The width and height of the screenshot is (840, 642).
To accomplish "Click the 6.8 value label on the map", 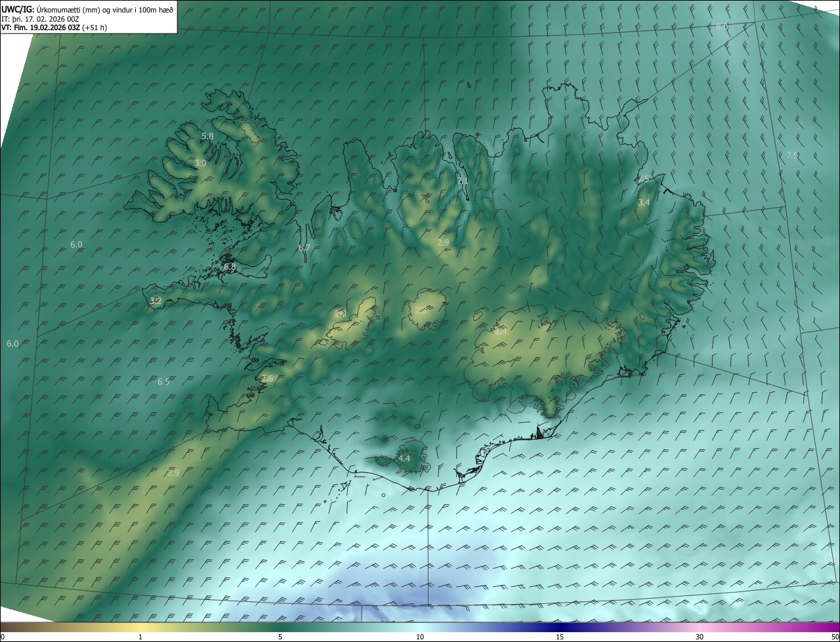I will click(x=230, y=267).
